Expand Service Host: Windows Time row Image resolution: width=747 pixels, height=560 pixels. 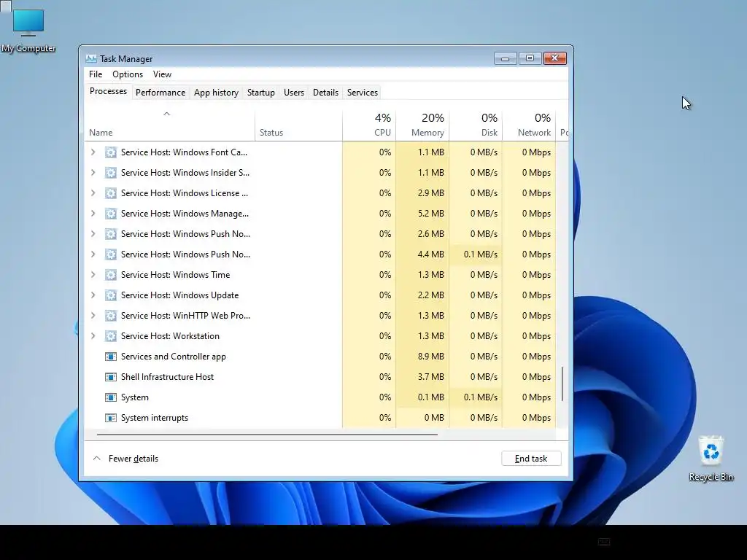pos(93,275)
